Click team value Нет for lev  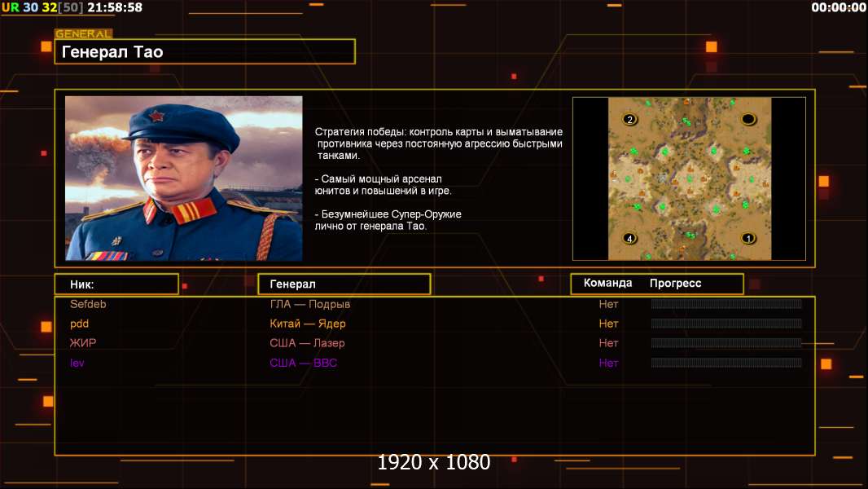608,363
